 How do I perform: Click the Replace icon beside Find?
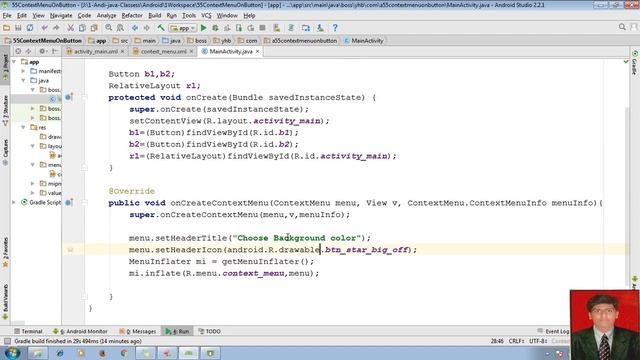click(x=120, y=28)
